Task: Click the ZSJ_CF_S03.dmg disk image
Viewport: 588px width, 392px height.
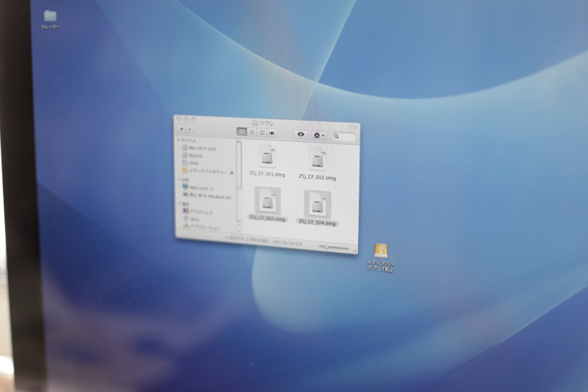Action: point(267,200)
